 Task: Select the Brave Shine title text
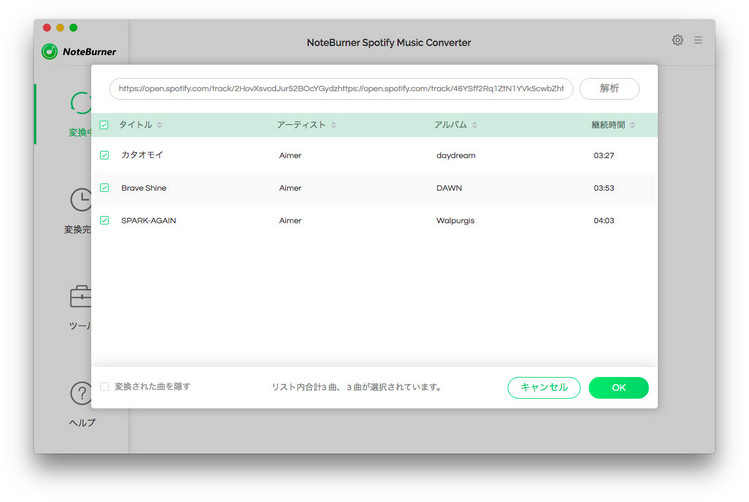tap(144, 188)
